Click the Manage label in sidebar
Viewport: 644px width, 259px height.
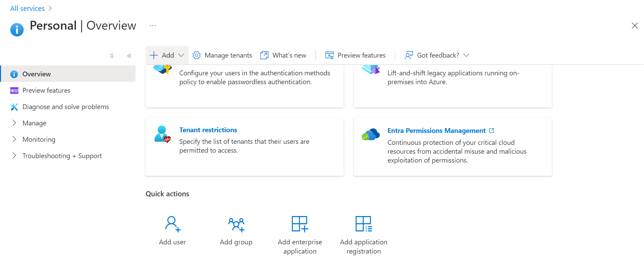pyautogui.click(x=34, y=123)
